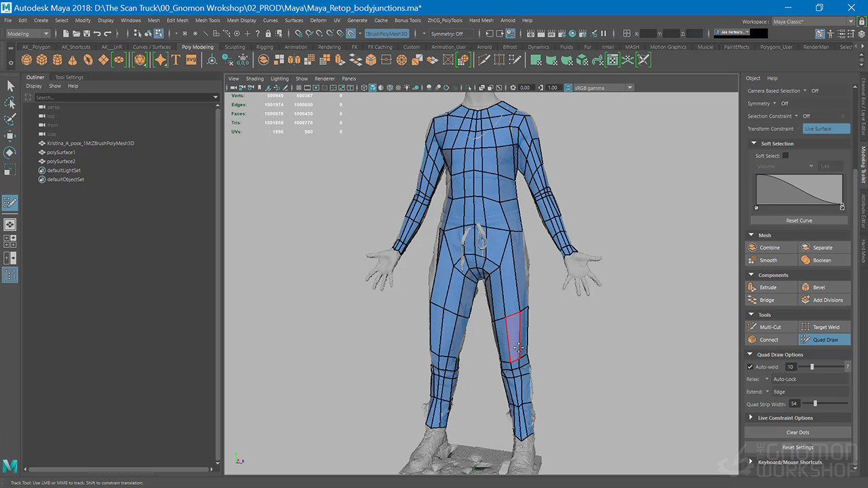Screen dimensions: 868x488
Task: Enable the Soft Select checkbox
Action: (x=785, y=156)
